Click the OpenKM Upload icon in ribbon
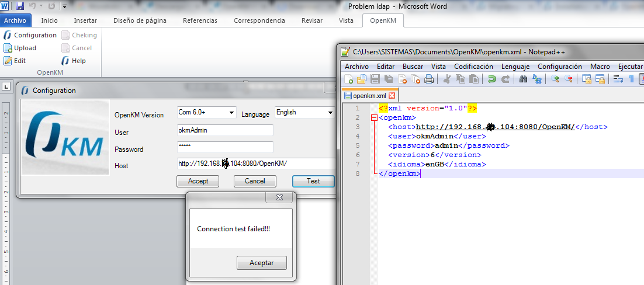This screenshot has height=285, width=644. point(8,48)
